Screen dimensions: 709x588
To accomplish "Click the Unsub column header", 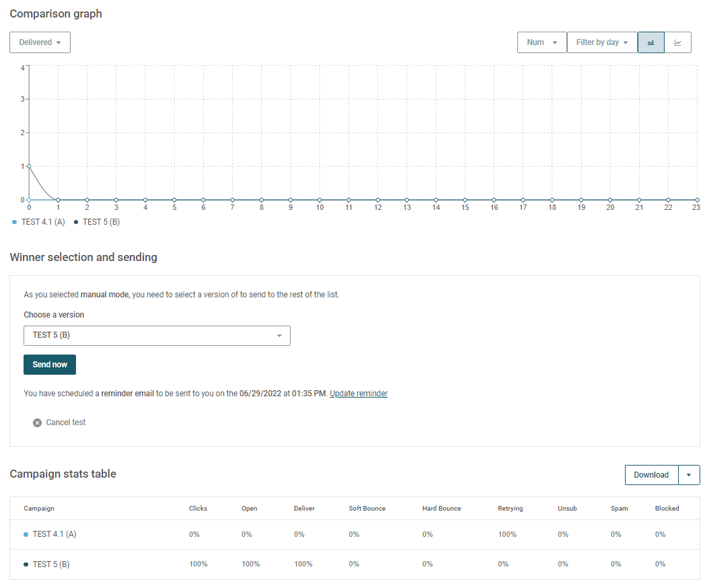I will (567, 509).
